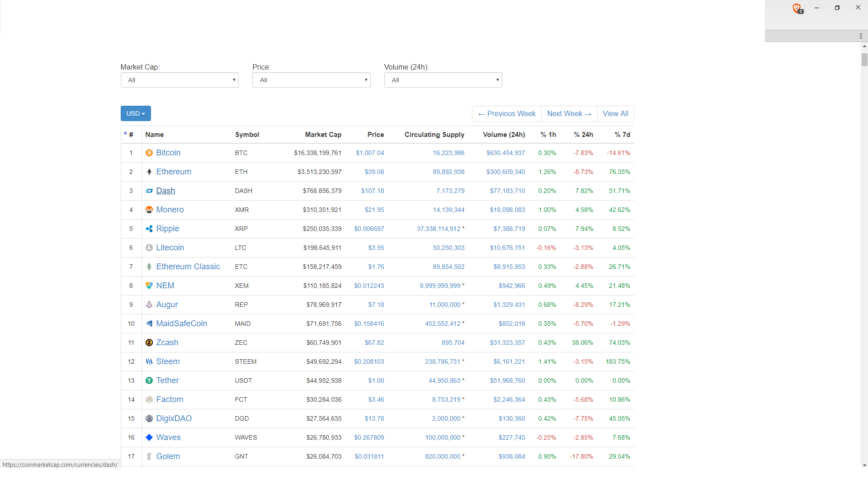This screenshot has width=868, height=488.
Task: Open the Volume (24h) filter dropdown
Action: click(443, 80)
